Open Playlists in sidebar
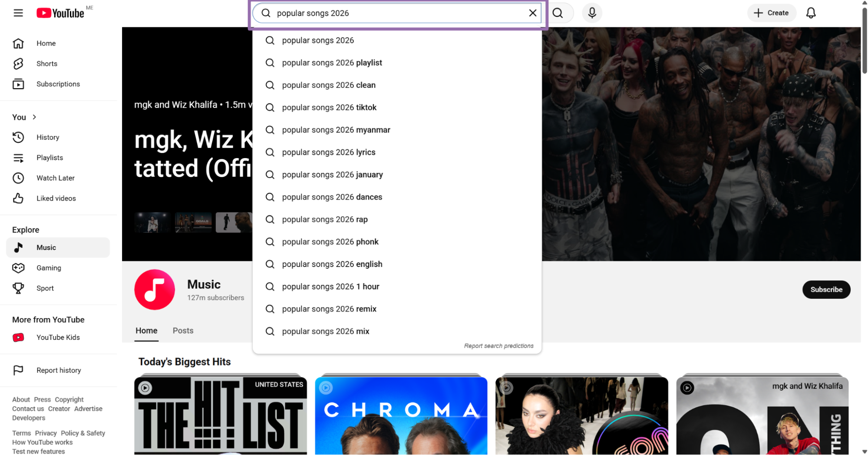Viewport: 868px width, 455px height. [58, 158]
